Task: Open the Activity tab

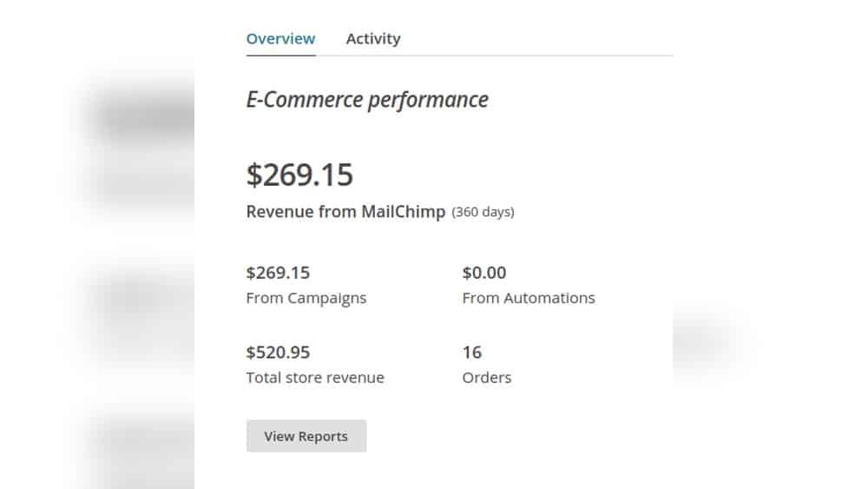Action: 373,39
